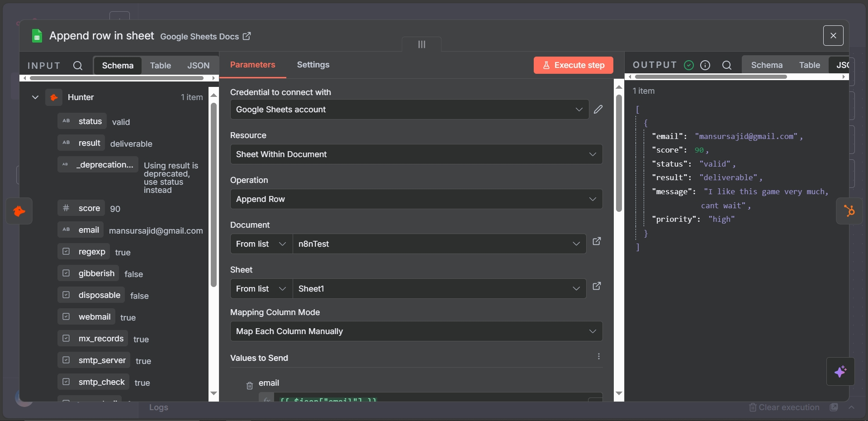The image size is (868, 421).
Task: Click the email expression field
Action: point(431,397)
